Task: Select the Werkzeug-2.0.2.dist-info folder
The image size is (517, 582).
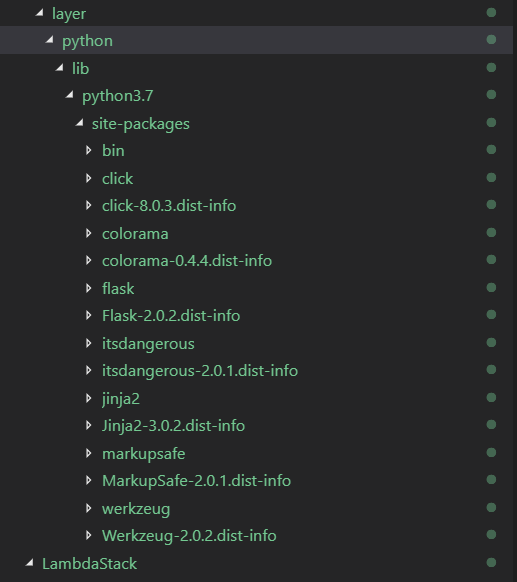Action: click(189, 536)
